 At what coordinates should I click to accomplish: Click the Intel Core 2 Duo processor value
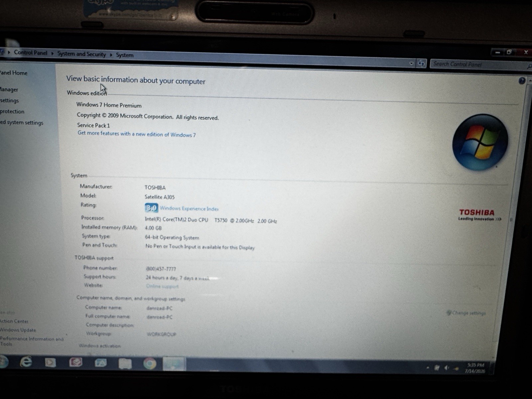(211, 220)
